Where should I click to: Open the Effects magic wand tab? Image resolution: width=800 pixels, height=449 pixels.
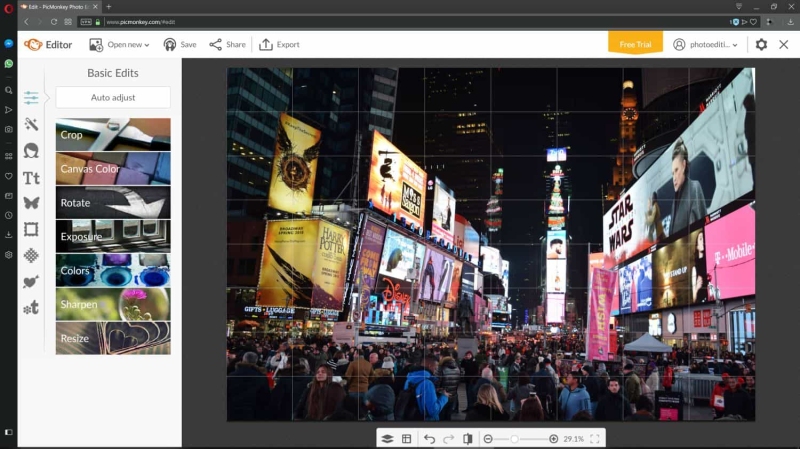31,124
